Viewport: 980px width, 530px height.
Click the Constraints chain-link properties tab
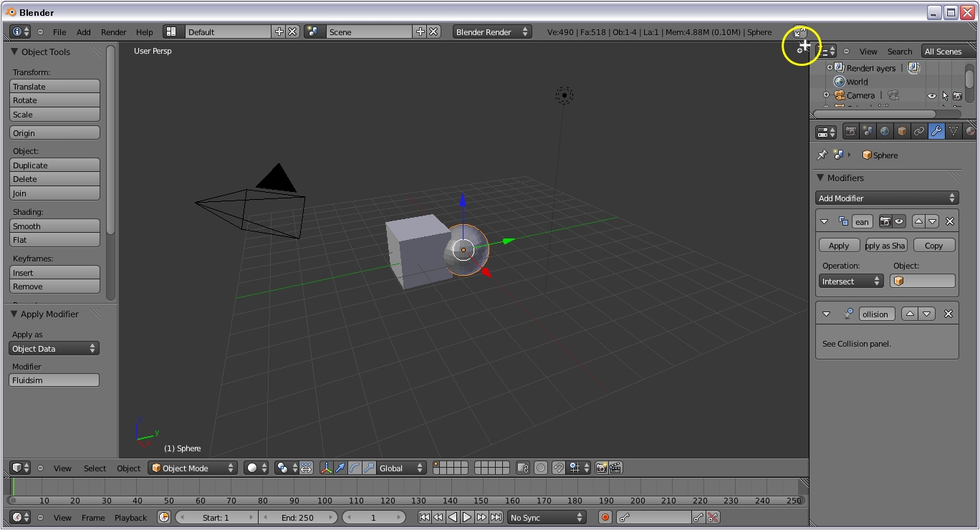pyautogui.click(x=919, y=131)
